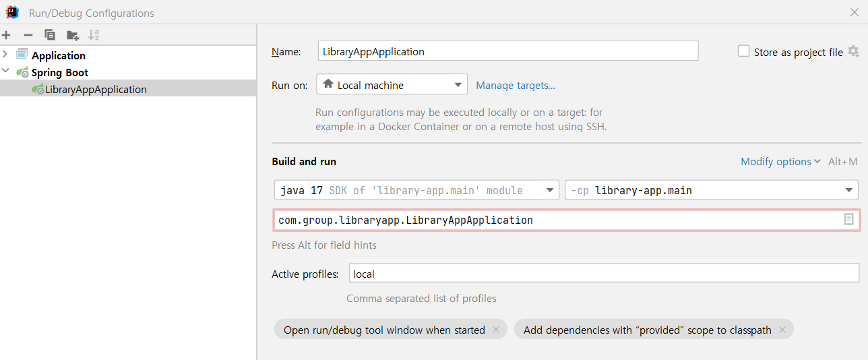Open settings gear next to Store as project file
Viewport: 868px width, 360px height.
(x=854, y=51)
